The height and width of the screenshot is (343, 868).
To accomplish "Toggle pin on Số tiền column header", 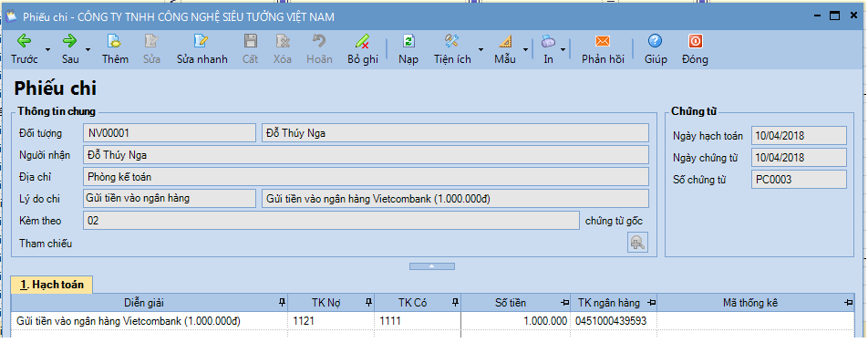I will point(564,303).
